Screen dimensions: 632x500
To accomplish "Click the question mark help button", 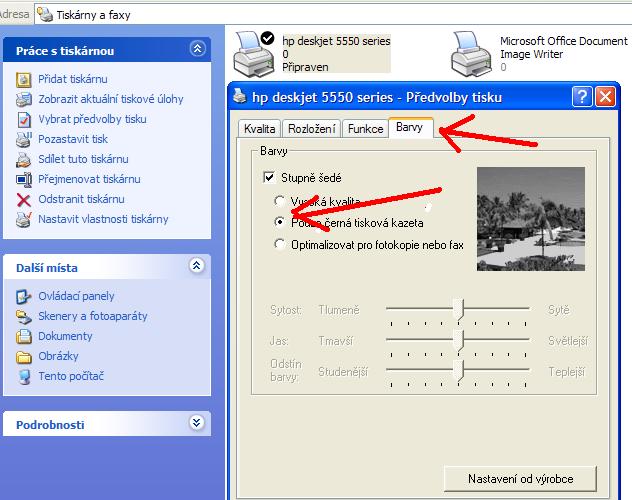I will point(582,97).
